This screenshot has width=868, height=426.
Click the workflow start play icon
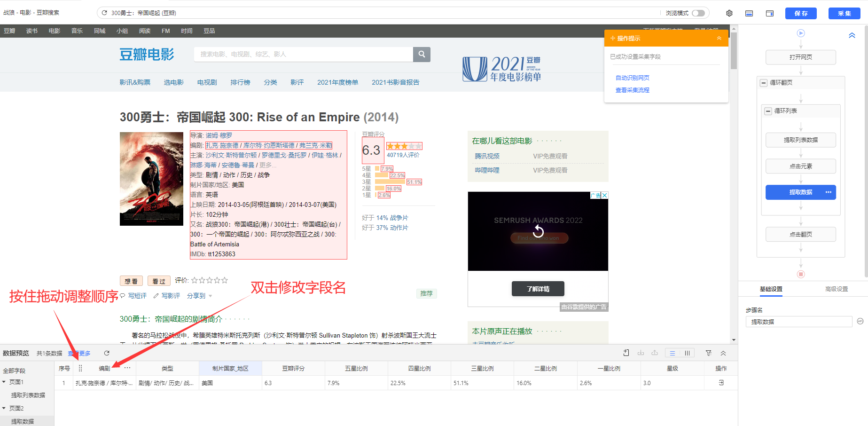[x=801, y=33]
